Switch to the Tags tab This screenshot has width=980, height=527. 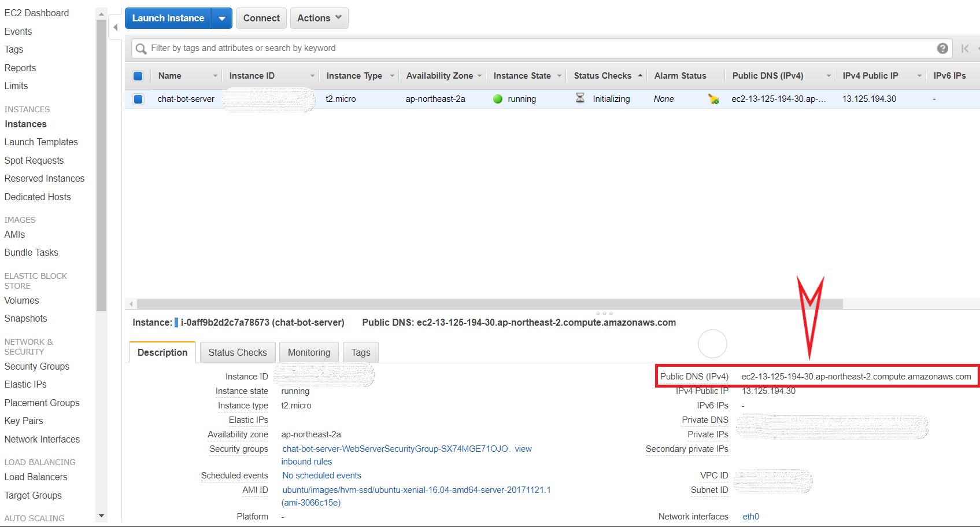(x=361, y=352)
